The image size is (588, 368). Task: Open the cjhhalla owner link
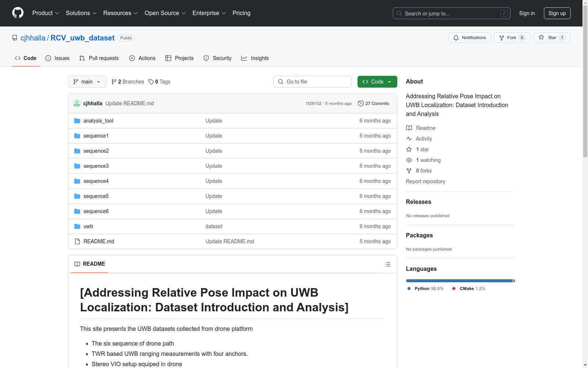coord(33,38)
